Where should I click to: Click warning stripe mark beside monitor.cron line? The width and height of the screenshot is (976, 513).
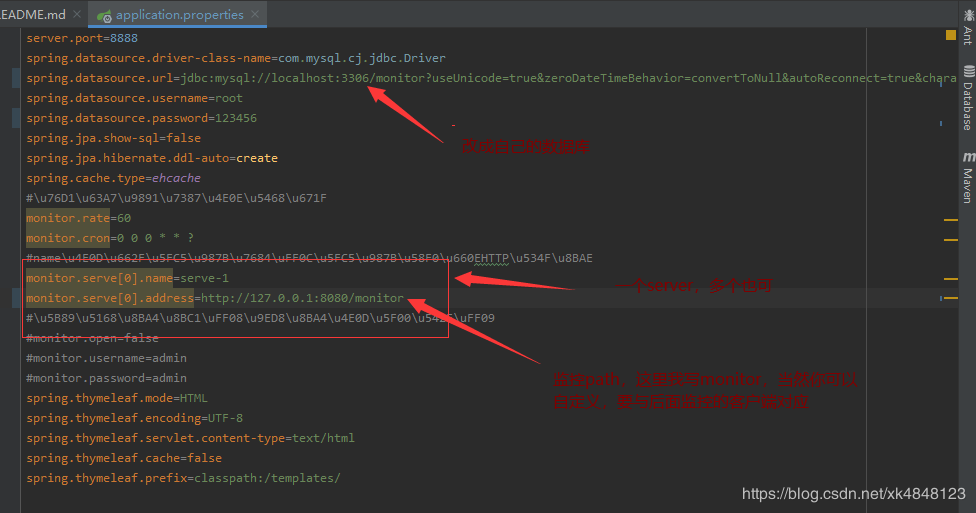pyautogui.click(x=950, y=240)
